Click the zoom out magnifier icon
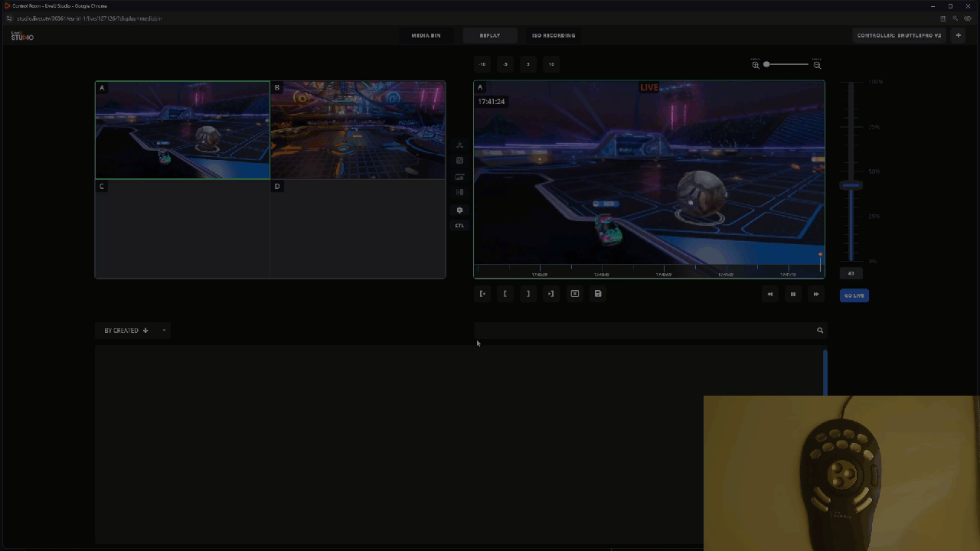Image resolution: width=980 pixels, height=551 pixels. click(x=817, y=65)
